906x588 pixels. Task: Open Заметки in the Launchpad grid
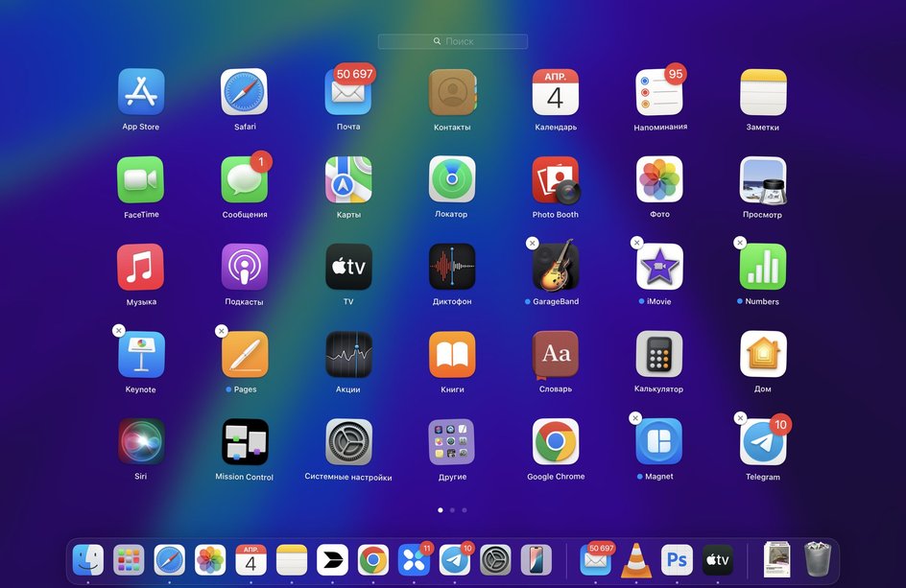pos(763,92)
